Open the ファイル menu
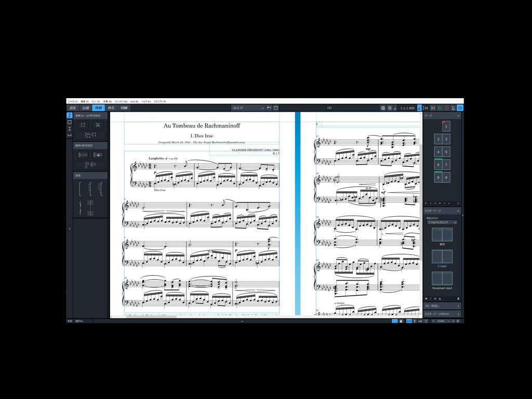 click(72, 101)
